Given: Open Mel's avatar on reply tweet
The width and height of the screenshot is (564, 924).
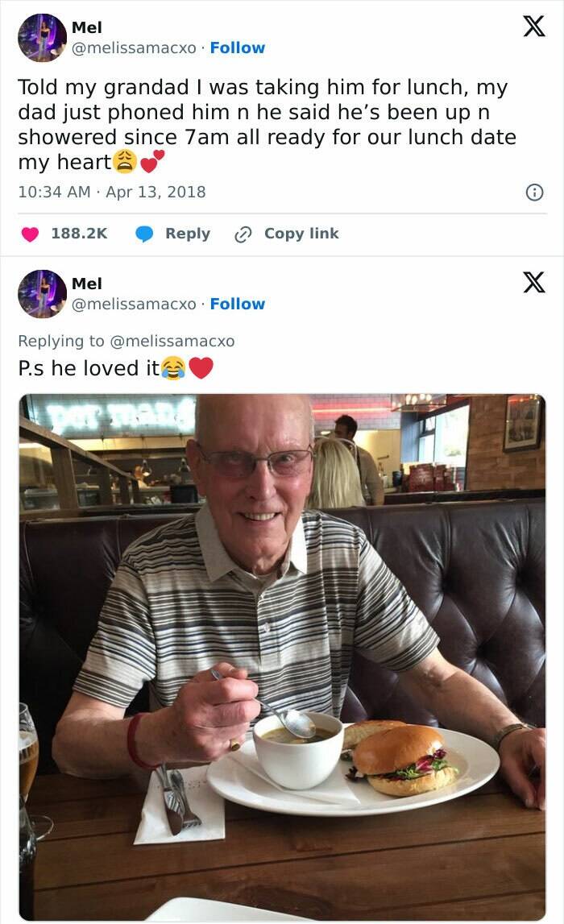Looking at the screenshot, I should (x=42, y=293).
